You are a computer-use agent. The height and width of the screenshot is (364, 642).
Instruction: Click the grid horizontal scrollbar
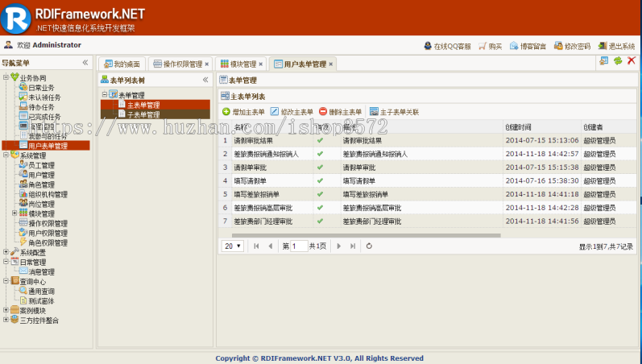pyautogui.click(x=366, y=235)
